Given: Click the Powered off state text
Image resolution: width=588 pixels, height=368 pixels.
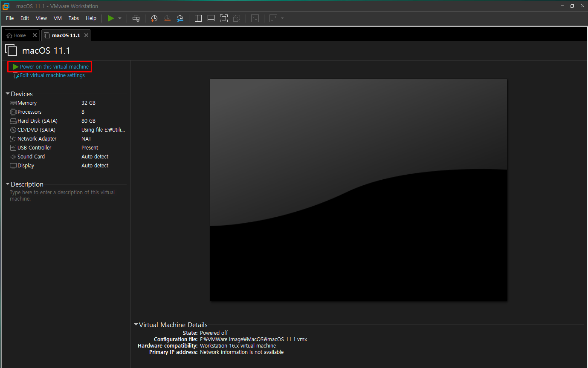Looking at the screenshot, I should [214, 333].
